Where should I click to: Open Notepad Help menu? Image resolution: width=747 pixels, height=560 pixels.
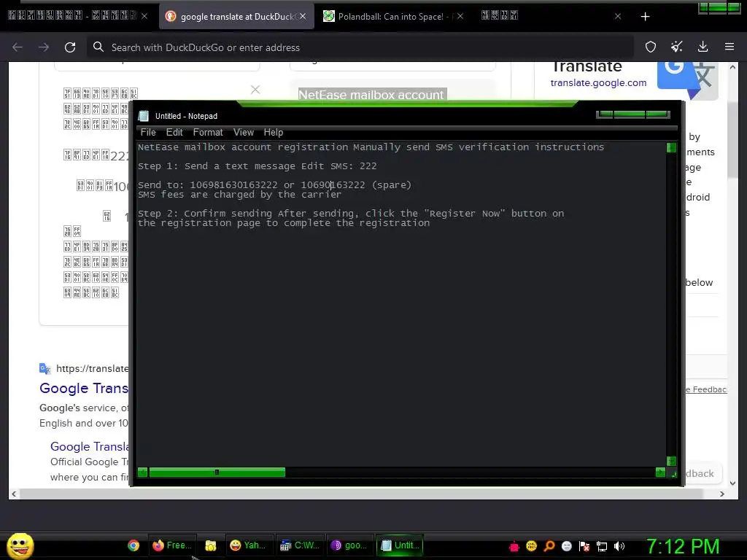[x=274, y=133]
